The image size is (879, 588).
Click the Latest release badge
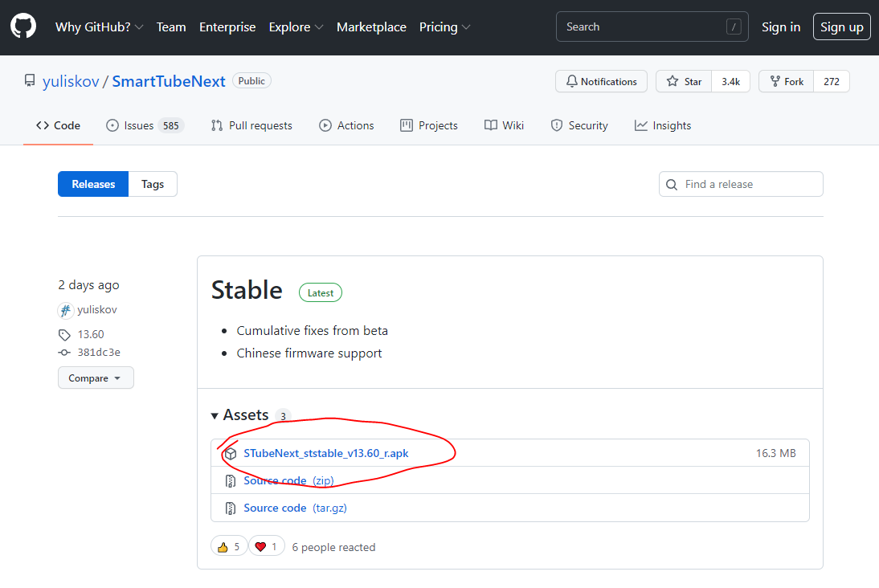click(320, 292)
